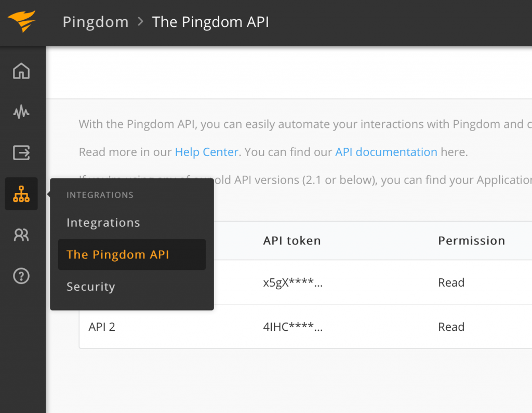This screenshot has height=413, width=532.
Task: Open the Help question mark icon
Action: point(21,276)
